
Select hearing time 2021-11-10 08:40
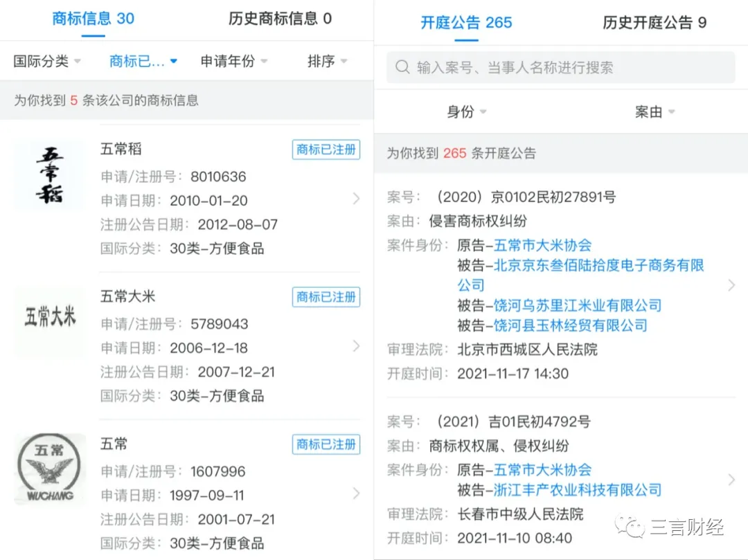pos(514,538)
